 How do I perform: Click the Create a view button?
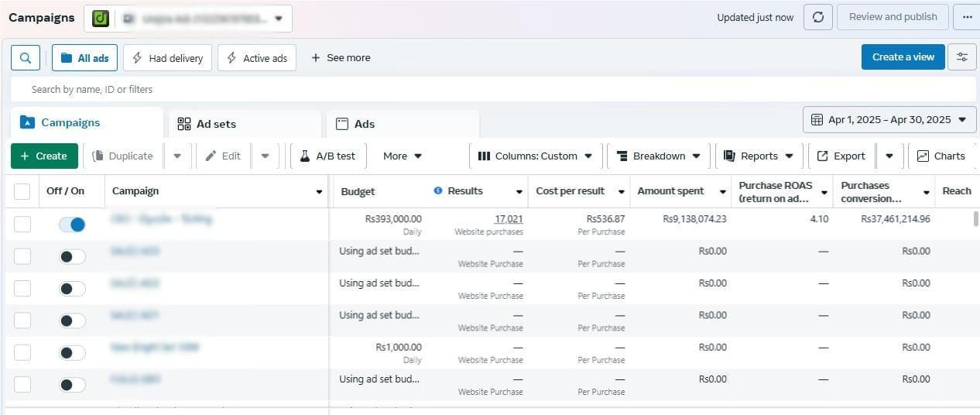[903, 57]
